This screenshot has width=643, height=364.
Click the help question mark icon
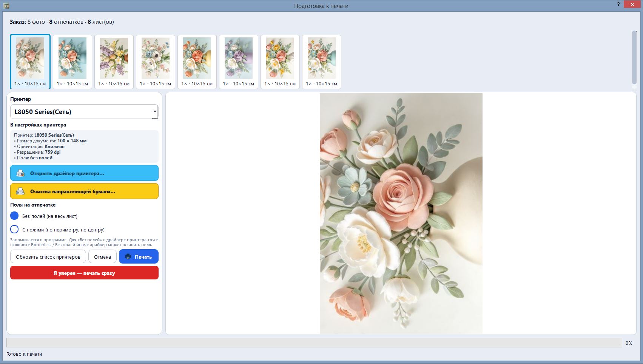618,5
